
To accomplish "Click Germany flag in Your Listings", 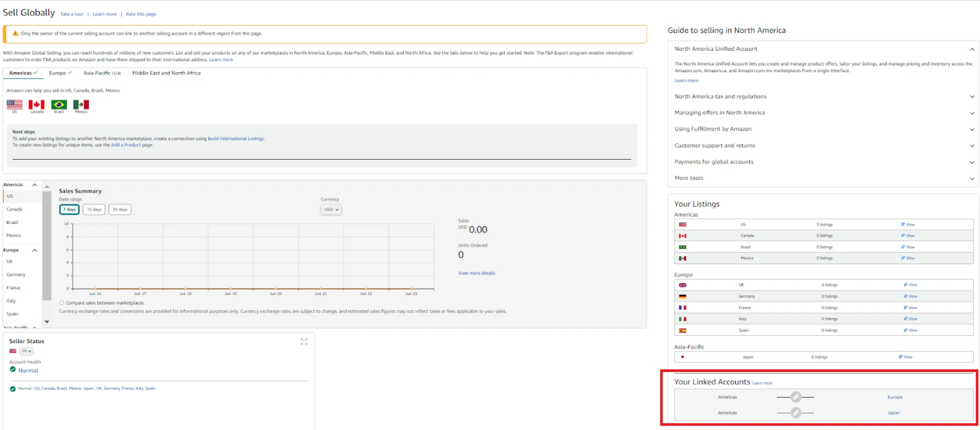I will point(682,296).
